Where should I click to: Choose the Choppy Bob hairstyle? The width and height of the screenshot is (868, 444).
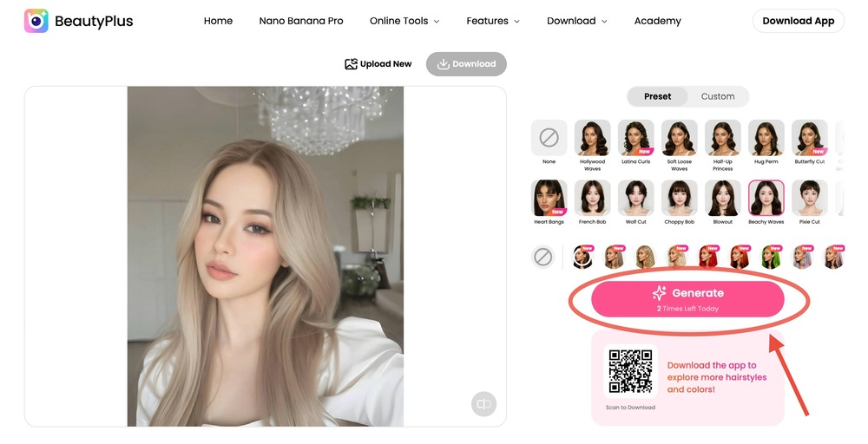click(x=680, y=198)
